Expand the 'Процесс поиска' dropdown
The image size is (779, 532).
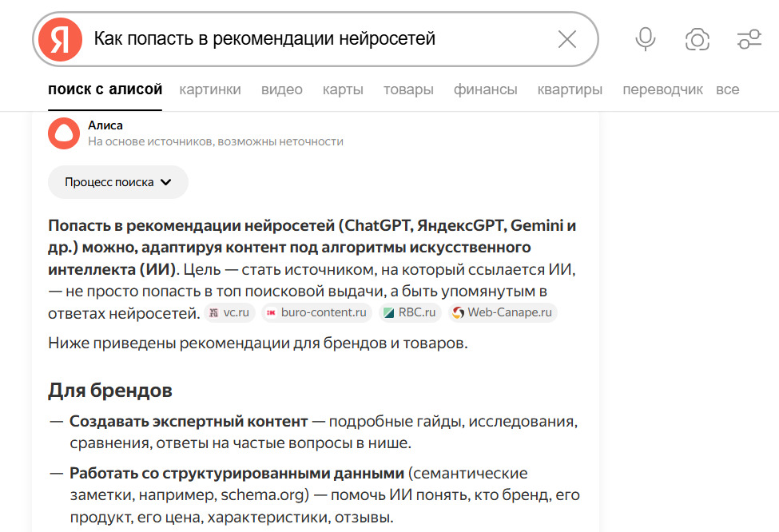pyautogui.click(x=118, y=182)
